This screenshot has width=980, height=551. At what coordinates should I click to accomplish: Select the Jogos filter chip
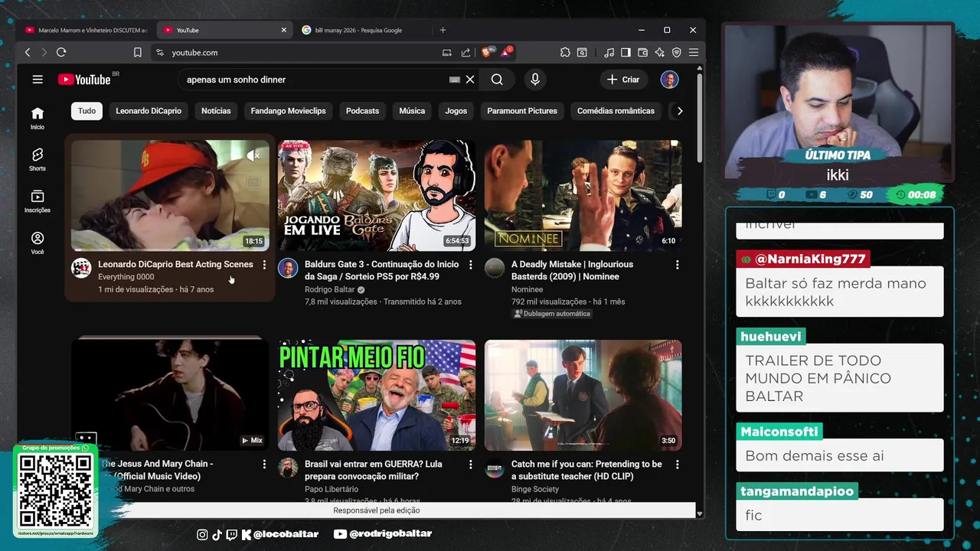pyautogui.click(x=456, y=111)
